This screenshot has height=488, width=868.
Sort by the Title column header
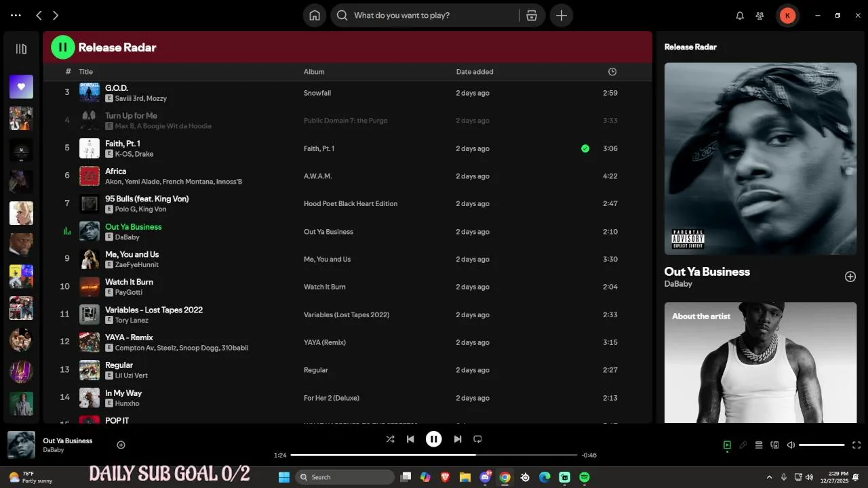86,72
